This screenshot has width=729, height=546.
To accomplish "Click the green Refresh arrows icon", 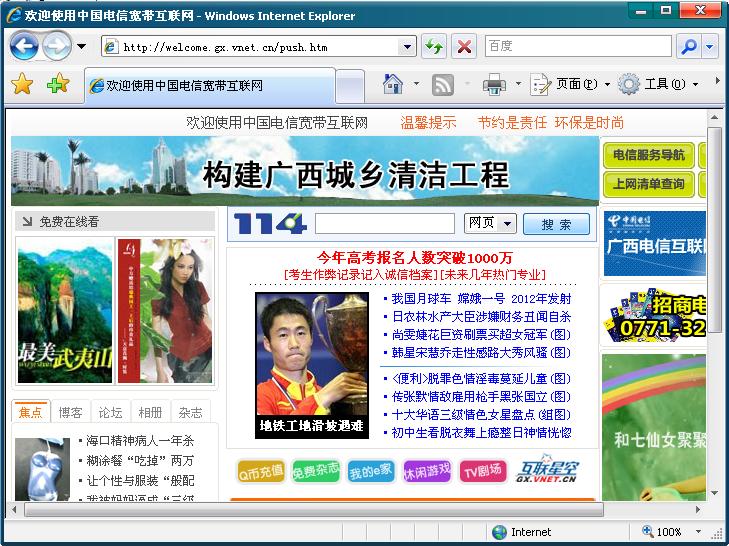I will click(x=434, y=47).
